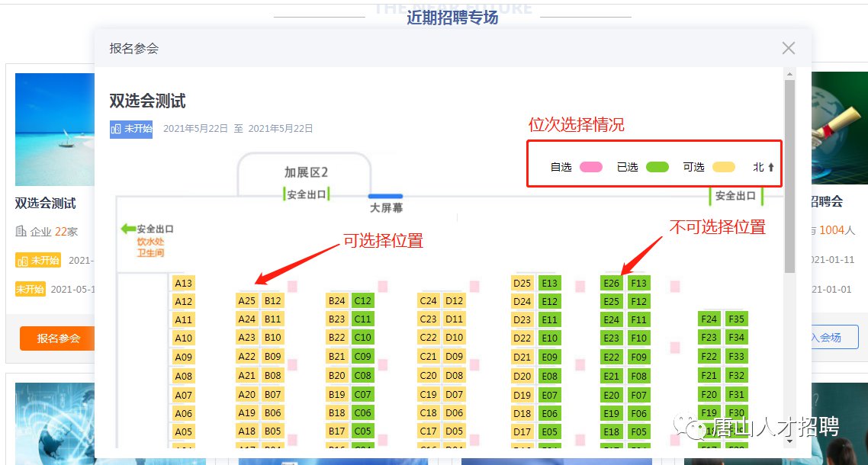This screenshot has width=868, height=465.
Task: Click the 大屏幕 label
Action: click(387, 208)
